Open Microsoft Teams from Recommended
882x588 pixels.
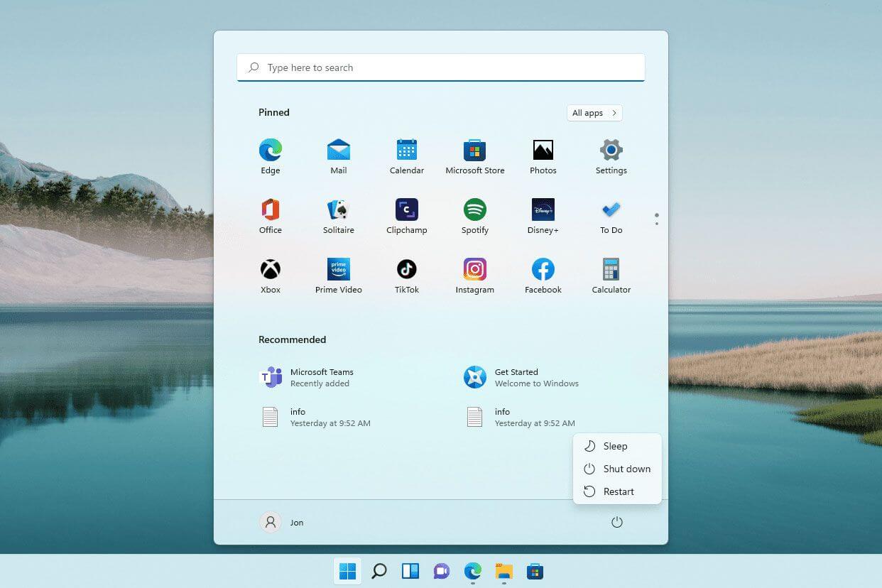(322, 377)
